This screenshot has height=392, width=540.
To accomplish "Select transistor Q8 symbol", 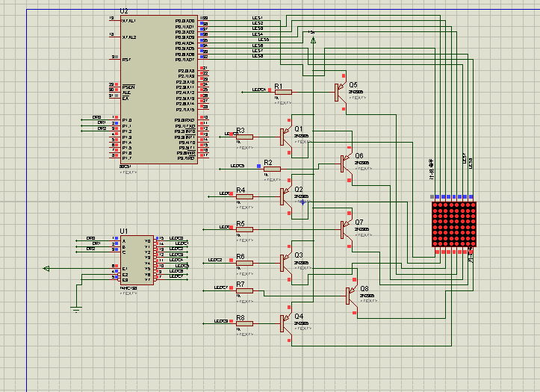I will click(350, 295).
